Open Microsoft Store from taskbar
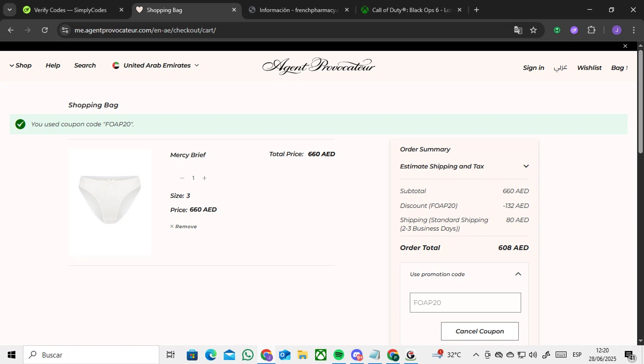This screenshot has height=364, width=644. 192,355
